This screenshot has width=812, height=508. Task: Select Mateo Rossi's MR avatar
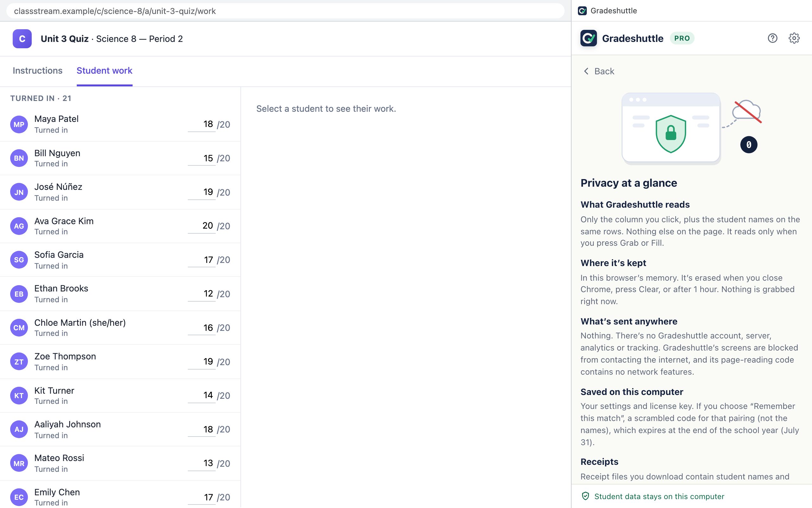point(19,463)
